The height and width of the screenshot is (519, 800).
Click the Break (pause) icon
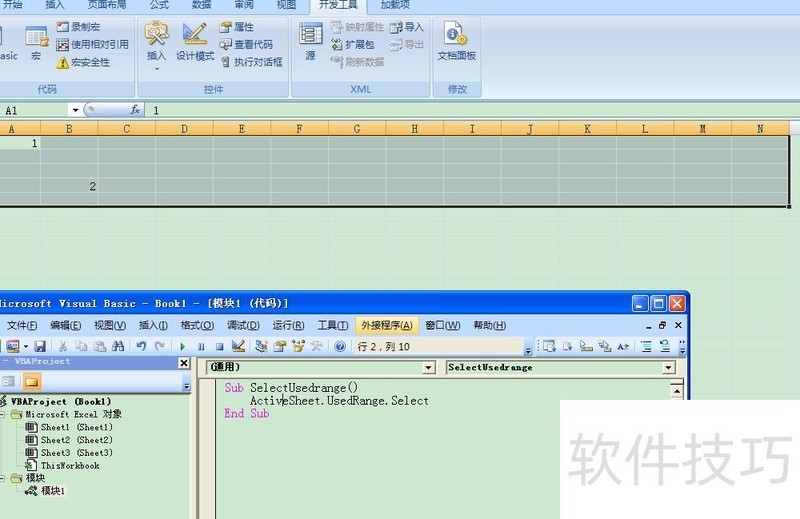click(201, 347)
